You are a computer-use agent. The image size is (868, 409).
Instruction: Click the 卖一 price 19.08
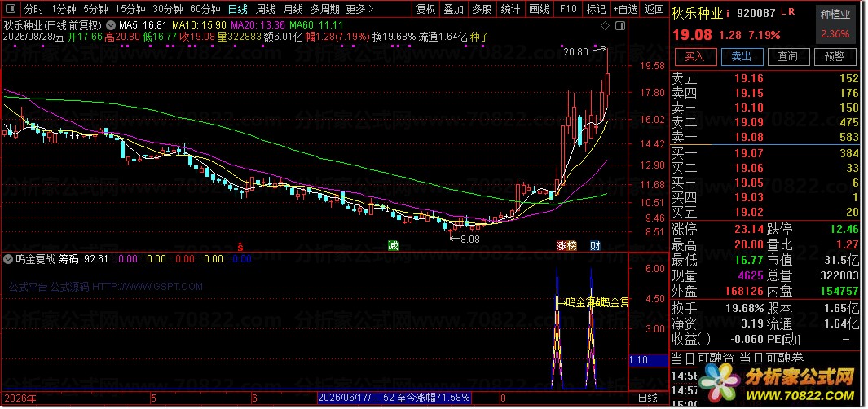pyautogui.click(x=749, y=137)
